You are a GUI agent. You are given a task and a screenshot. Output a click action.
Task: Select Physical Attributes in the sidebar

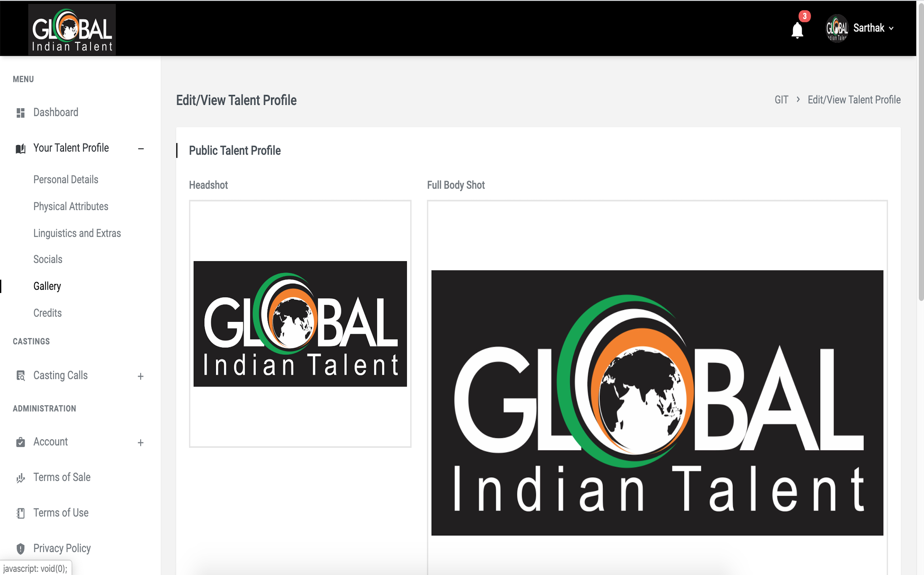pos(71,206)
